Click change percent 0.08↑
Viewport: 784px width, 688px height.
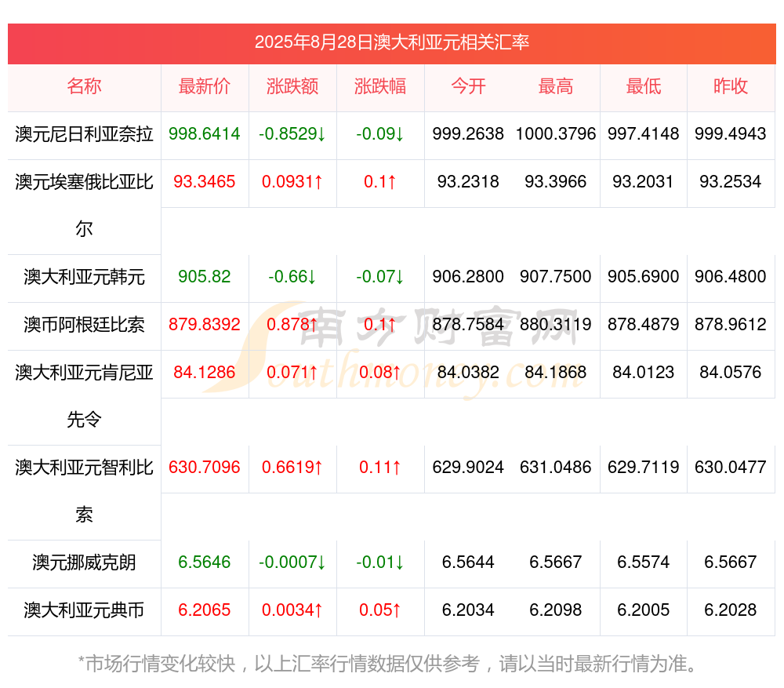click(x=380, y=373)
